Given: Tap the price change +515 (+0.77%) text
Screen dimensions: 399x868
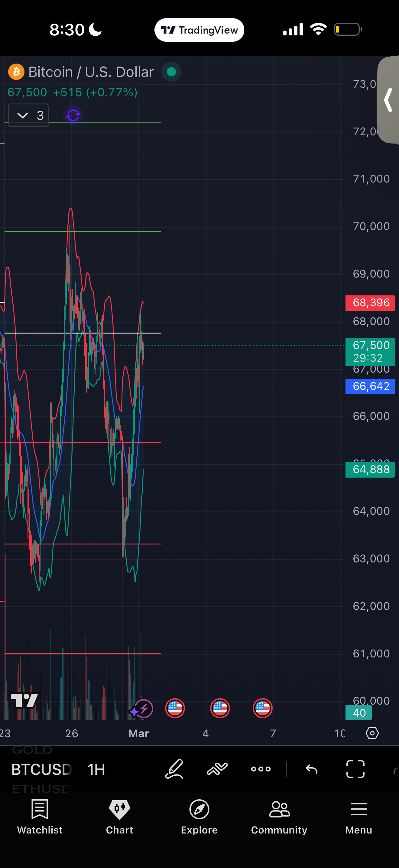Looking at the screenshot, I should (95, 92).
